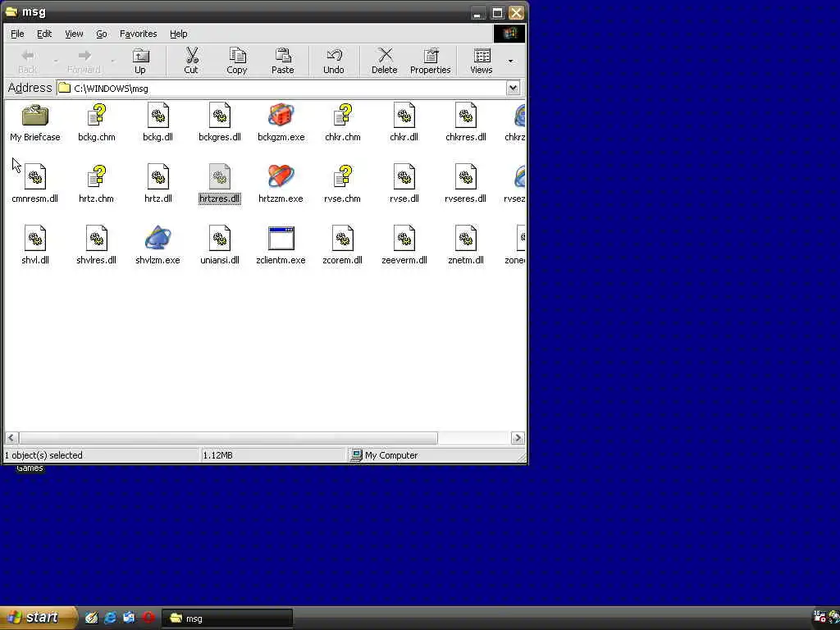Click the msg taskbar button
Image resolution: width=840 pixels, height=630 pixels.
227,619
